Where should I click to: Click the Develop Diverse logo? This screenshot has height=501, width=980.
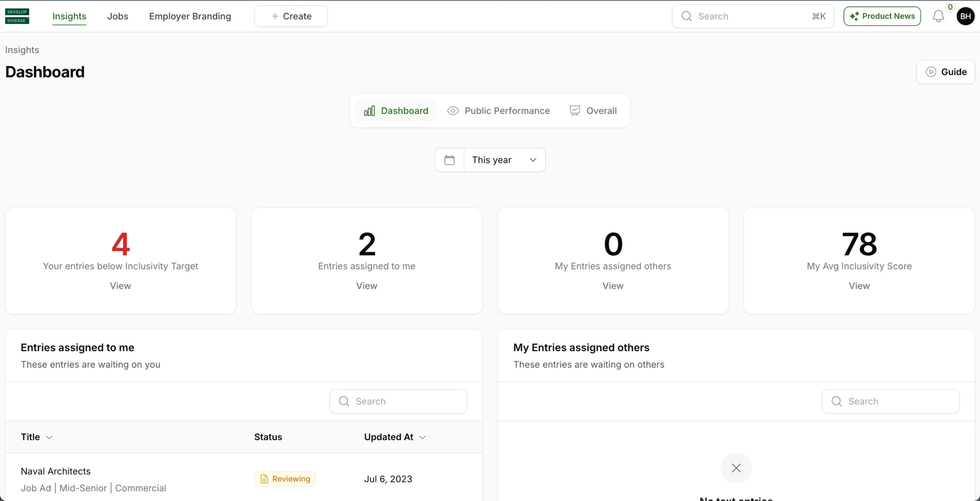click(x=17, y=16)
